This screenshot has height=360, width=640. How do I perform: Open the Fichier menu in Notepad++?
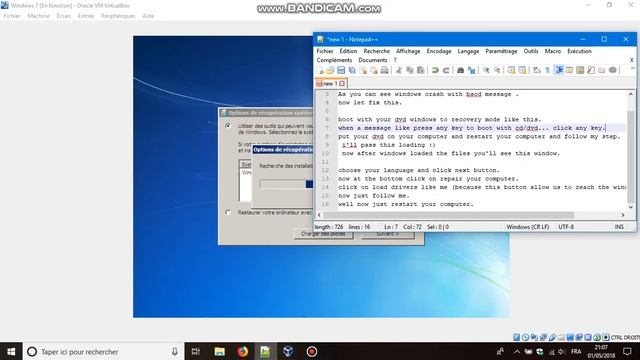click(x=325, y=51)
